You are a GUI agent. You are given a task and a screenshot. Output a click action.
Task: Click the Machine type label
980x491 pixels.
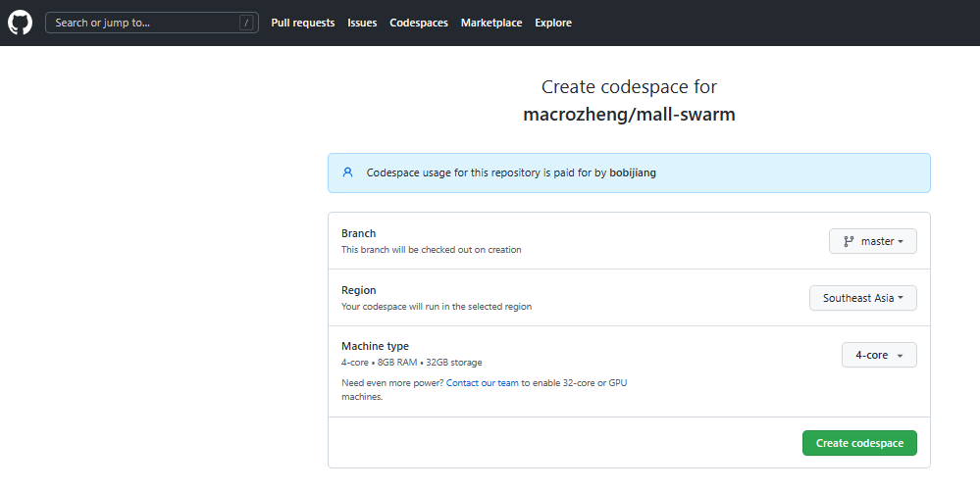375,346
